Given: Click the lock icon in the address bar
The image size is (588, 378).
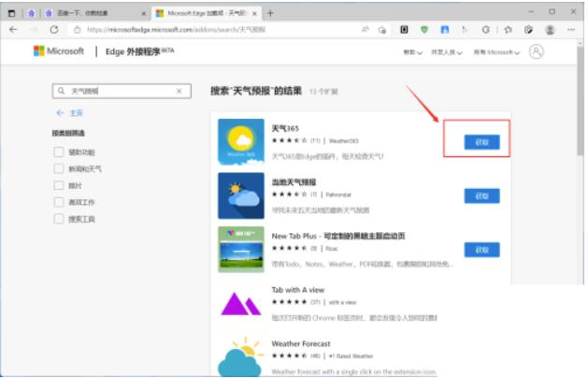Looking at the screenshot, I should [77, 30].
